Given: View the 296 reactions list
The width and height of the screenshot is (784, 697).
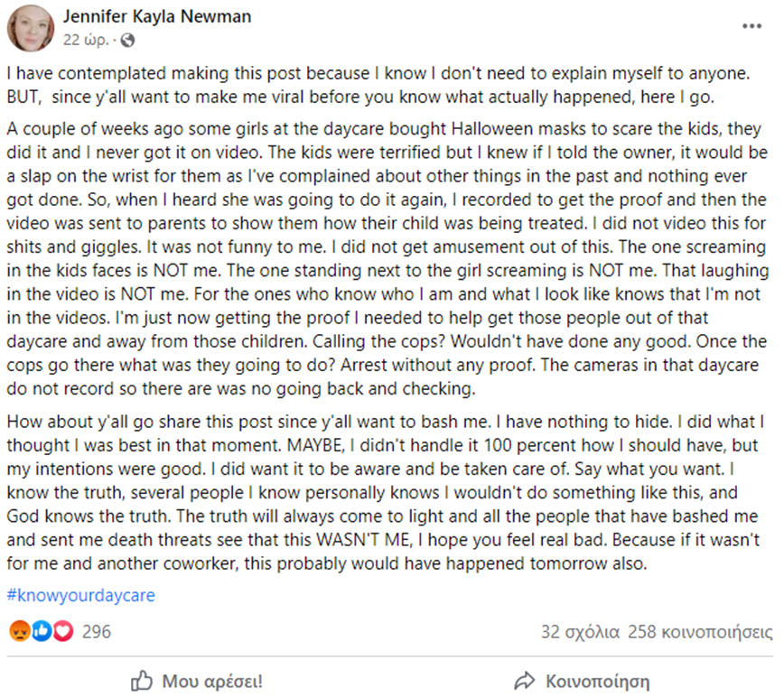Looking at the screenshot, I should pos(97,632).
